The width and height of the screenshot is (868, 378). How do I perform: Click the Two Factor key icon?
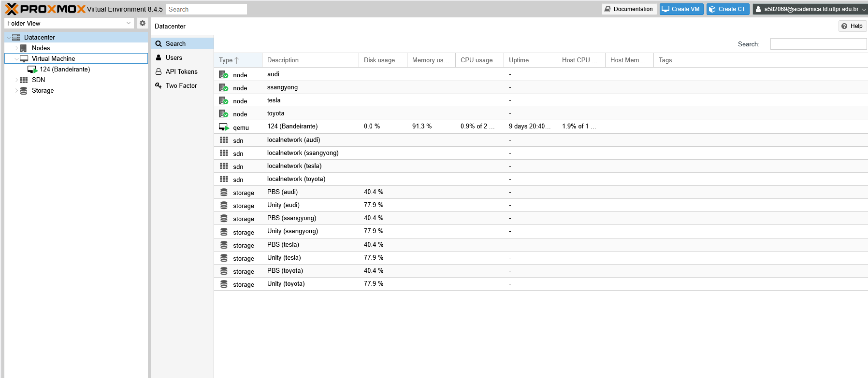click(159, 85)
